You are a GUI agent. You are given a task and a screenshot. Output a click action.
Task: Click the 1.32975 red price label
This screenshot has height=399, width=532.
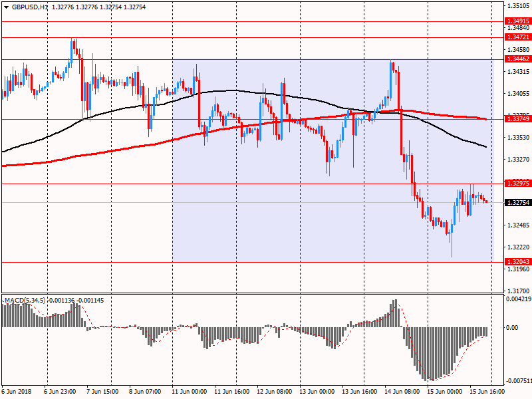coord(518,184)
